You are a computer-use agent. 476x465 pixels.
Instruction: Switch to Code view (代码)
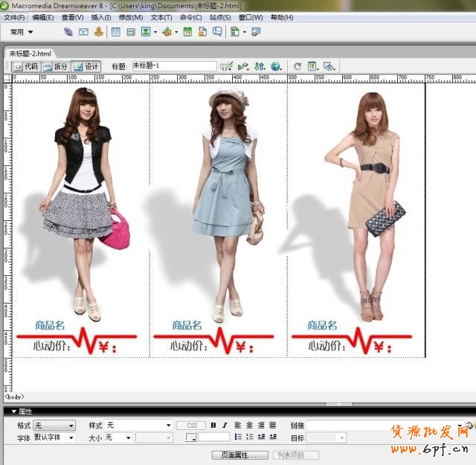coord(25,66)
